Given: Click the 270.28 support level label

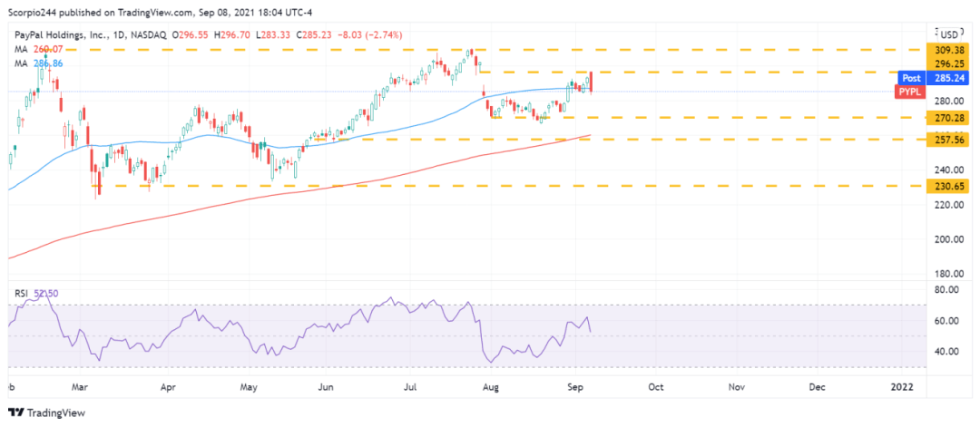Looking at the screenshot, I should point(950,117).
